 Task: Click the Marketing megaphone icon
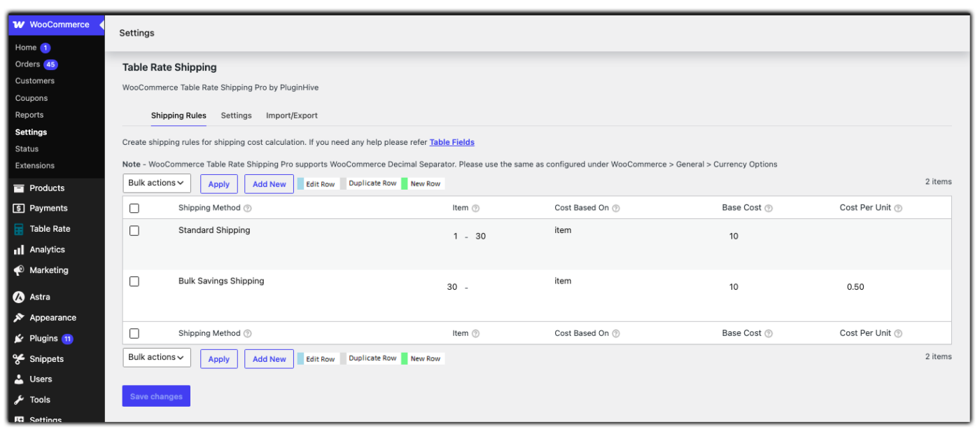(x=19, y=270)
